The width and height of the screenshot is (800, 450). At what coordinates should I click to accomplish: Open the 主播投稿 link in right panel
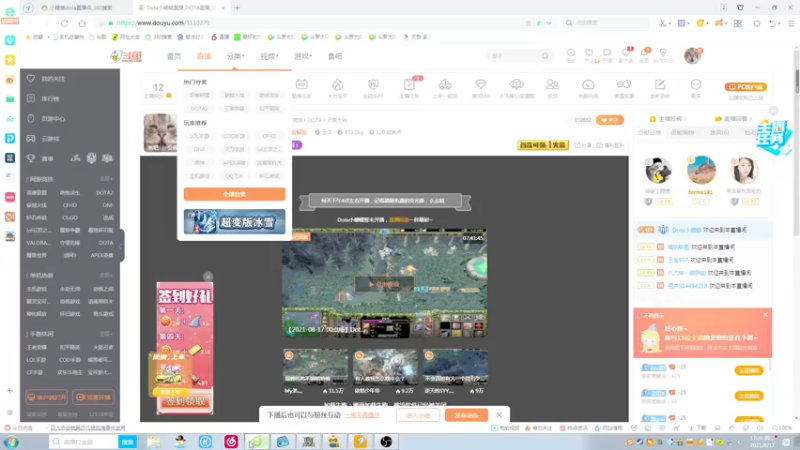click(668, 118)
